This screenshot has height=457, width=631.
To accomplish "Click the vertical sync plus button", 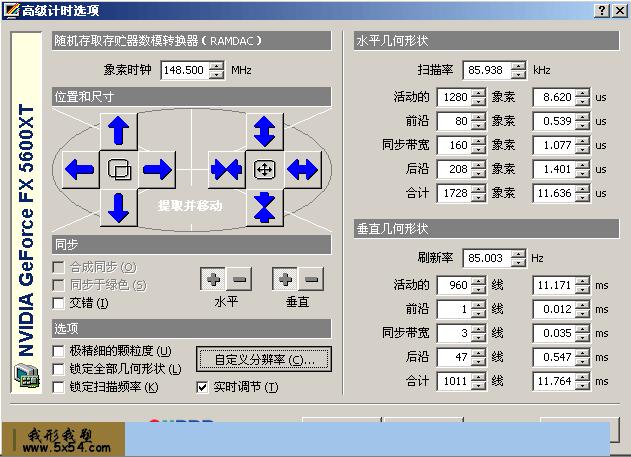I will tap(285, 279).
